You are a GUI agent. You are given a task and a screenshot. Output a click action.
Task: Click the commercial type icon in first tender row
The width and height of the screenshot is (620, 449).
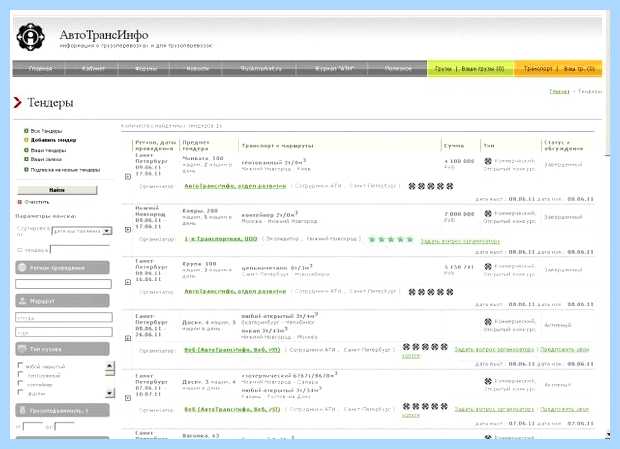pyautogui.click(x=488, y=161)
